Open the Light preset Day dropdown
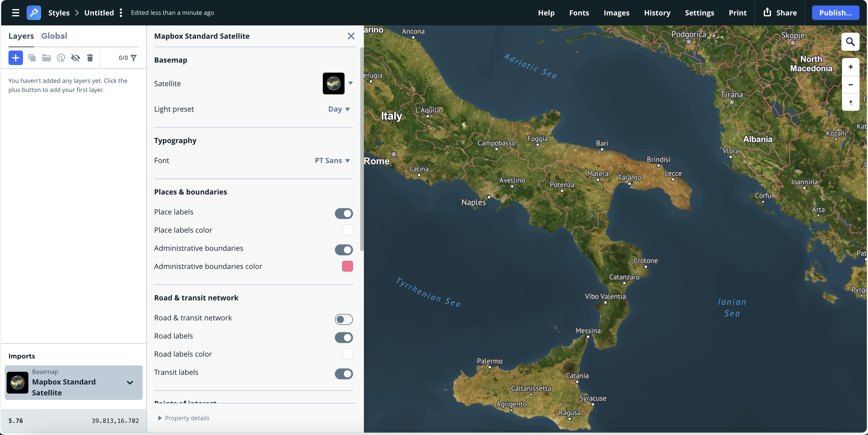The image size is (868, 435). point(339,109)
